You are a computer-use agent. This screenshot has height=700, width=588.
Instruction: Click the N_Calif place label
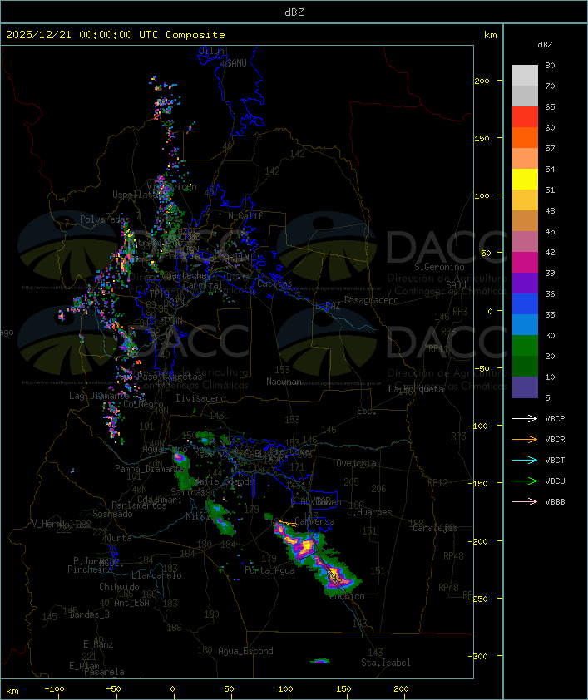point(245,215)
